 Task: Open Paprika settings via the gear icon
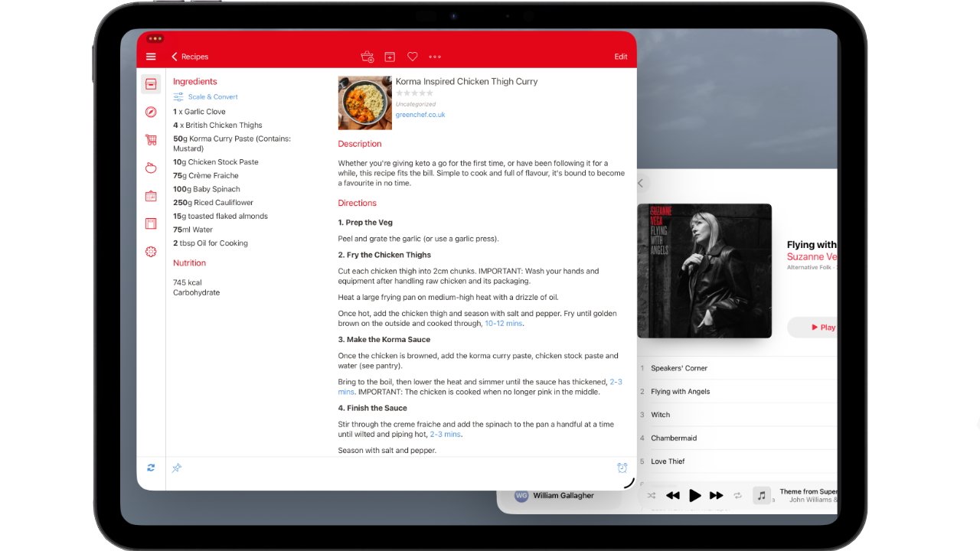click(151, 251)
